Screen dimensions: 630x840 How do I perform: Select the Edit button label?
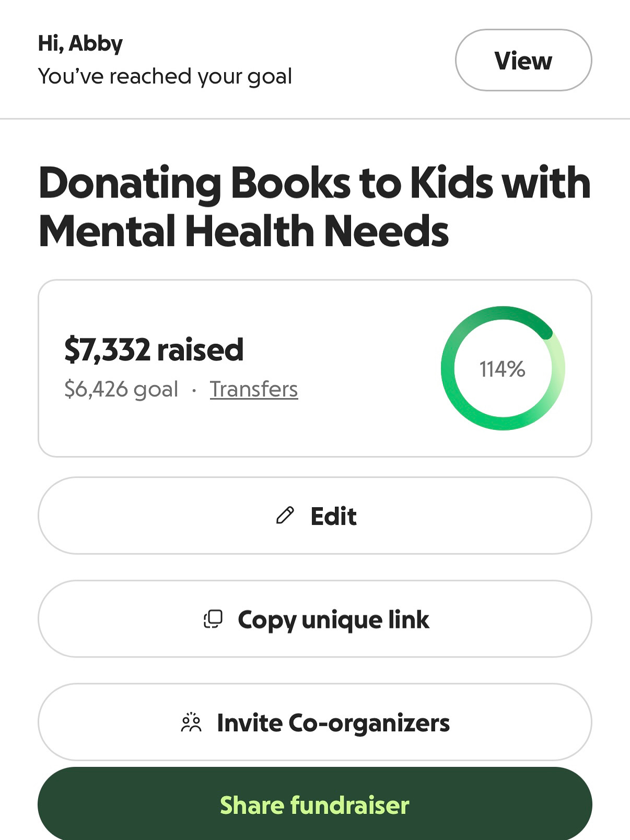pyautogui.click(x=333, y=516)
